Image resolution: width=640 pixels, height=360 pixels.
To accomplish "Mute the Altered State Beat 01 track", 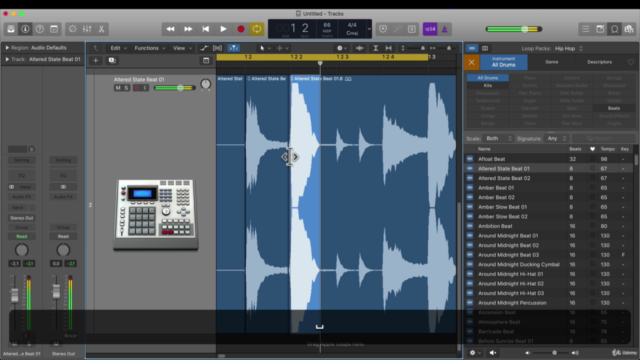I will (x=118, y=88).
